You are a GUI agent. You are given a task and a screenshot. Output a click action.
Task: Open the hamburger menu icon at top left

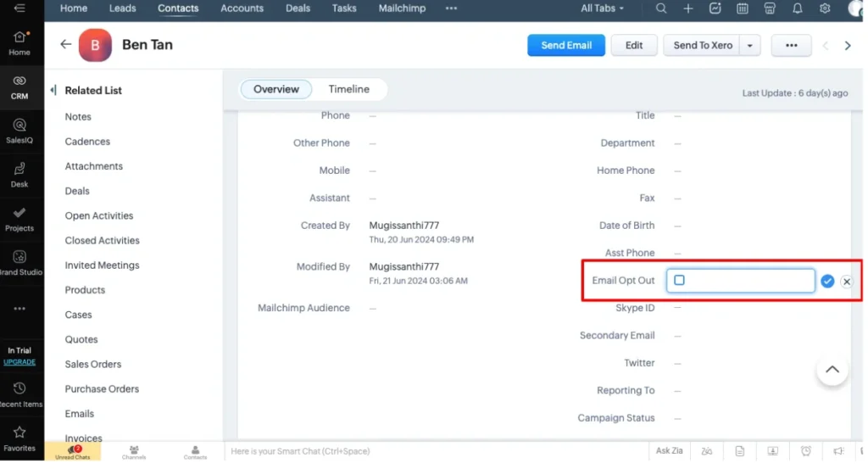[x=19, y=8]
